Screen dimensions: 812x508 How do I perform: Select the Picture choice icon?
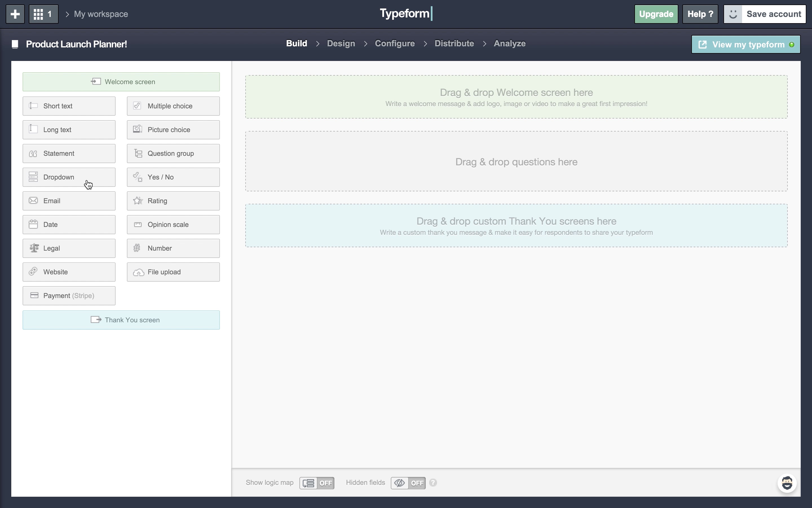tap(138, 129)
